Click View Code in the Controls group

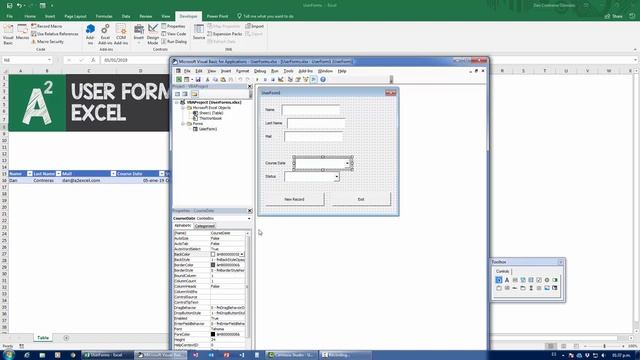(x=174, y=34)
